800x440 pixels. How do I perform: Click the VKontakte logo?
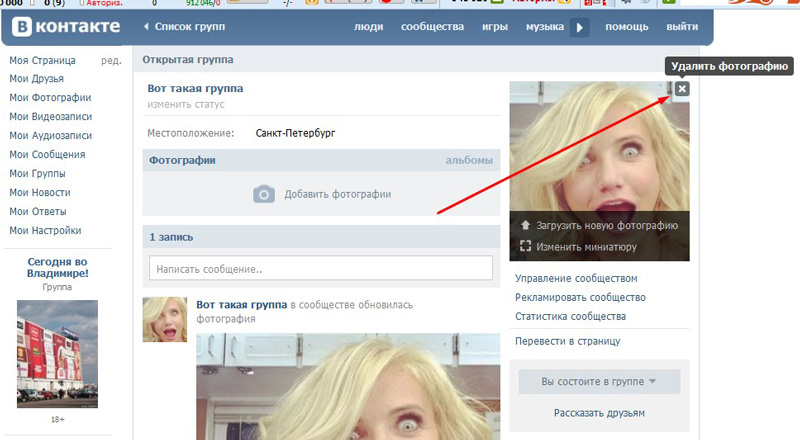click(66, 27)
